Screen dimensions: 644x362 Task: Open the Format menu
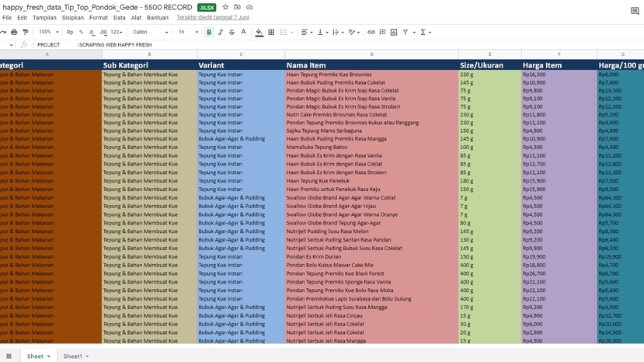click(x=99, y=18)
